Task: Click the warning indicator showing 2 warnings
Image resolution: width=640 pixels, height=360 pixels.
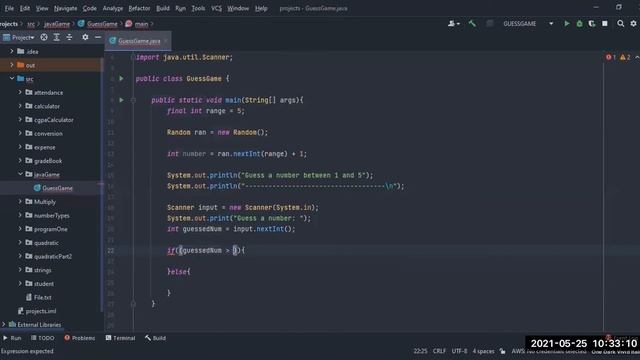Action: coord(625,57)
